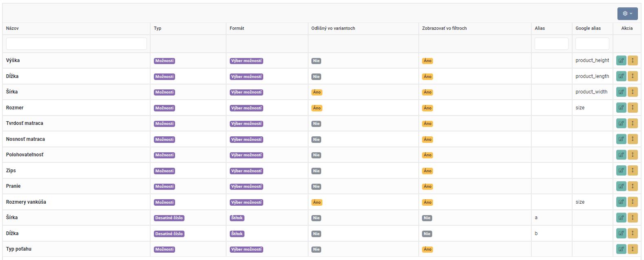Click reorder arrow icon for Výška row
The image size is (644, 260).
[633, 60]
